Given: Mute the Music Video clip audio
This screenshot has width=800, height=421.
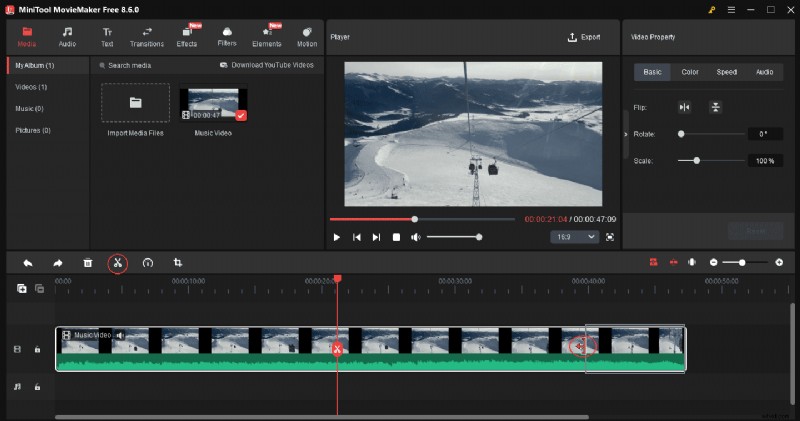Looking at the screenshot, I should coord(120,335).
